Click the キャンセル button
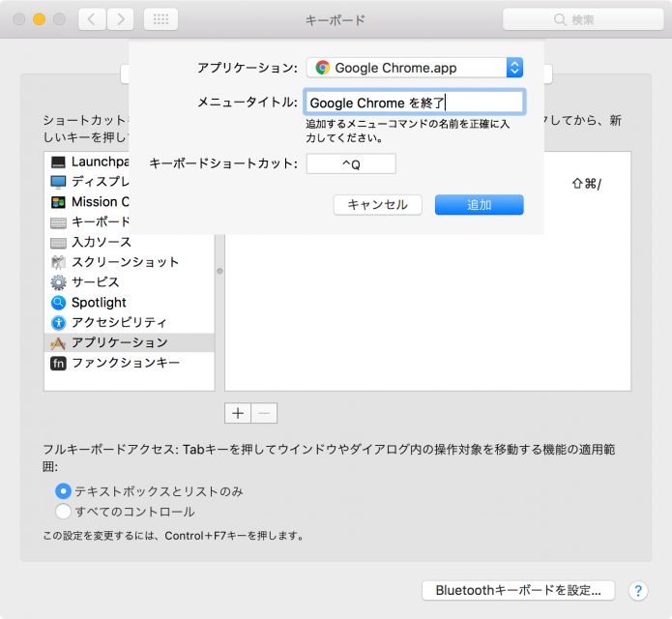Image resolution: width=672 pixels, height=619 pixels. point(377,205)
